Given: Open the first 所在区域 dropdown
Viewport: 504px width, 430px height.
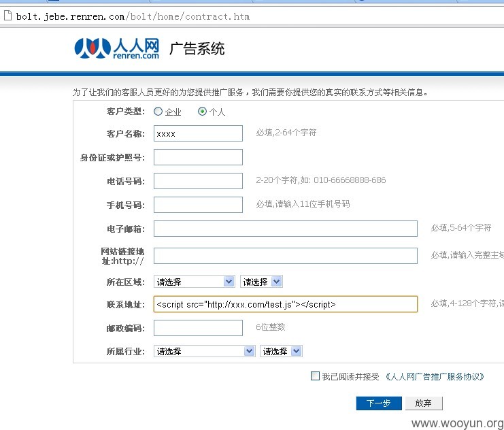Looking at the screenshot, I should 194,282.
